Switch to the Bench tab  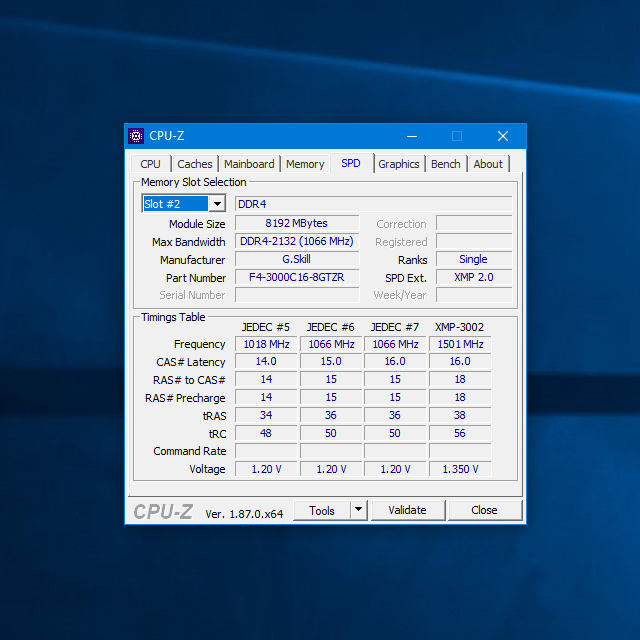446,164
